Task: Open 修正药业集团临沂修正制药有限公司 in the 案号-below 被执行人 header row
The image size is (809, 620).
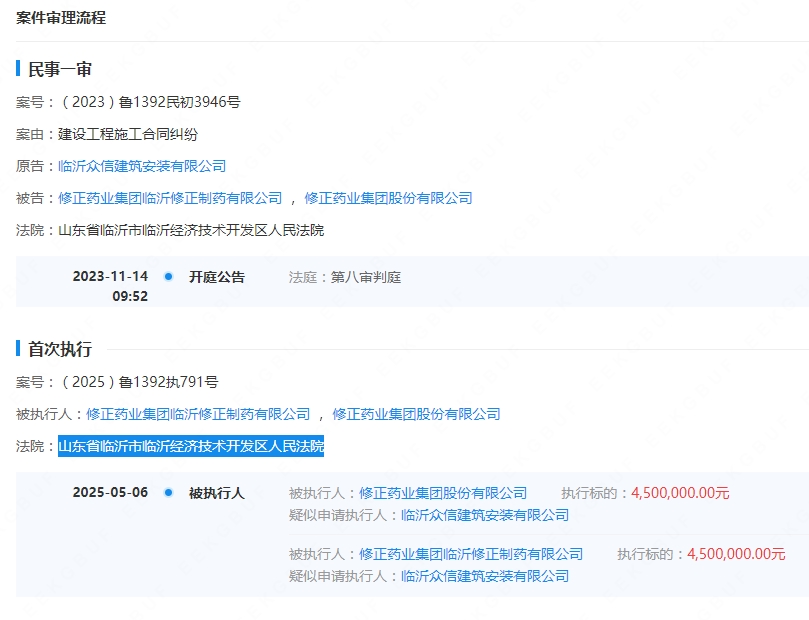Action: [198, 414]
